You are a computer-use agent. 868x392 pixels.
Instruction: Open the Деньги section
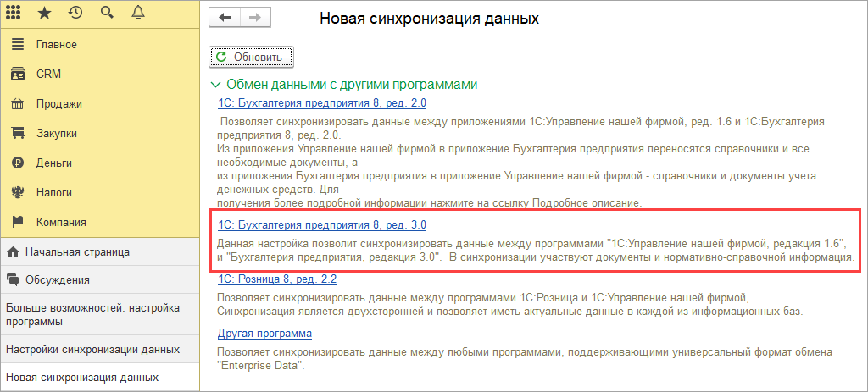click(x=53, y=163)
